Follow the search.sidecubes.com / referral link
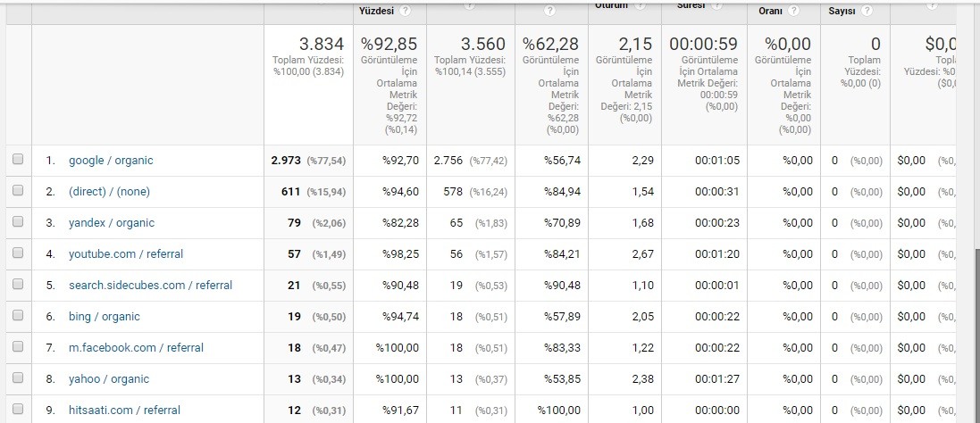The image size is (980, 423). (150, 285)
